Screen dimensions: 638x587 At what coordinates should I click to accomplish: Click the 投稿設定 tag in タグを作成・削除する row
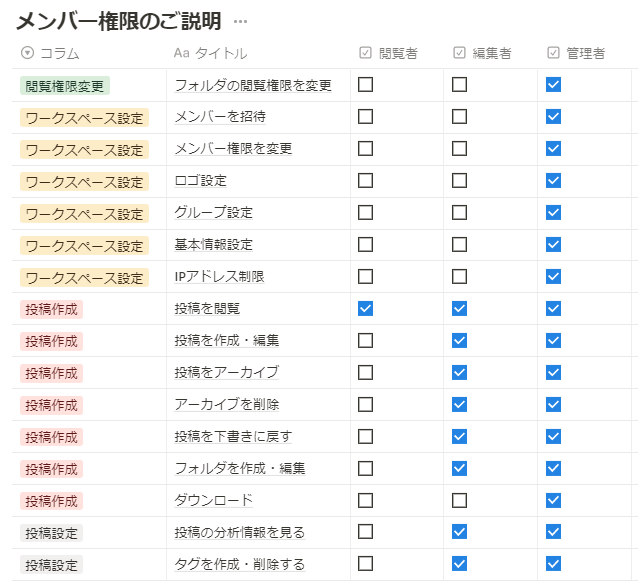[51, 564]
